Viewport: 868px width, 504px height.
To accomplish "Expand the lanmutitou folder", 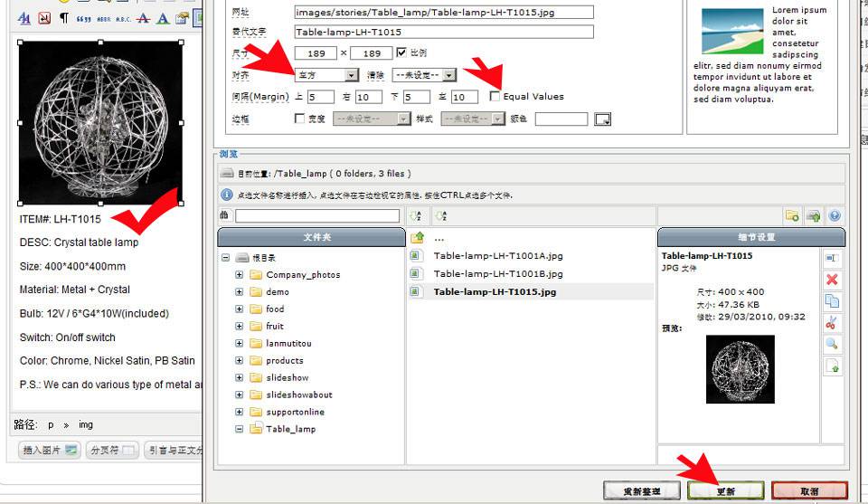I will tap(239, 343).
